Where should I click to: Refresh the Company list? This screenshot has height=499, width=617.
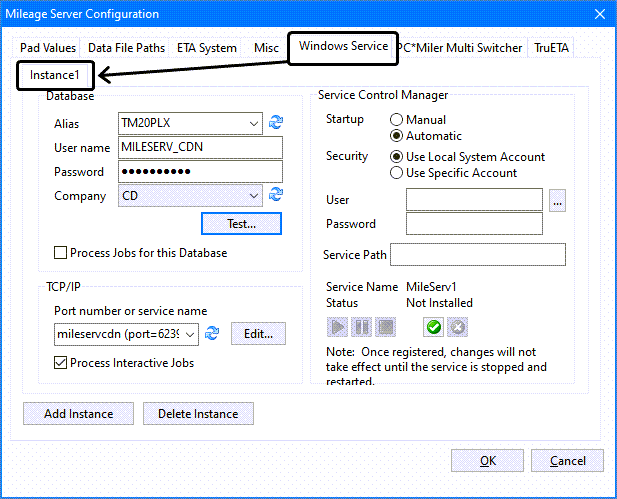click(276, 195)
